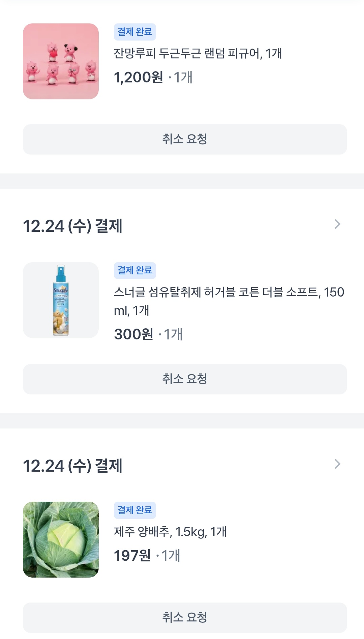Open the 12.24 order header above Snuggle item
Viewport: 364px width, 639px height.
(72, 226)
